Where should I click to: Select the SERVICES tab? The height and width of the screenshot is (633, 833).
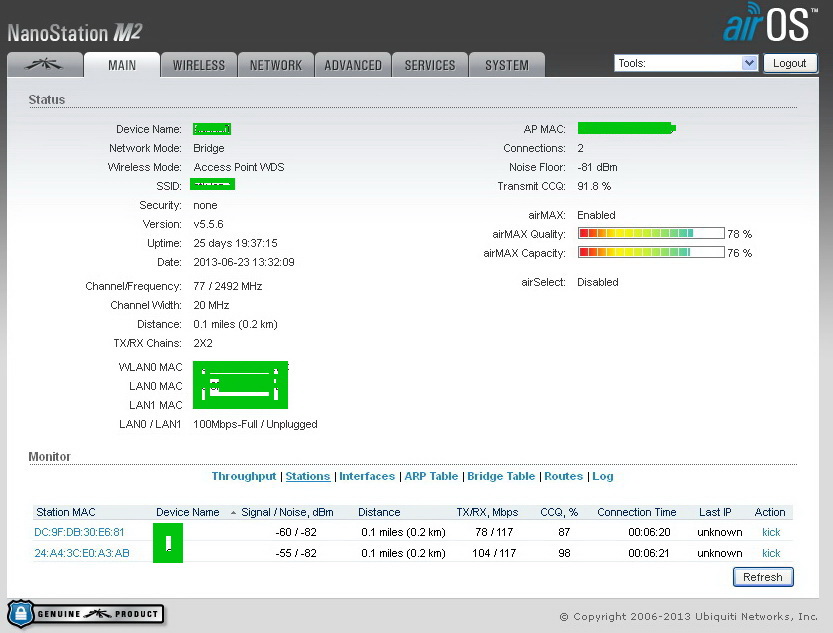click(429, 65)
